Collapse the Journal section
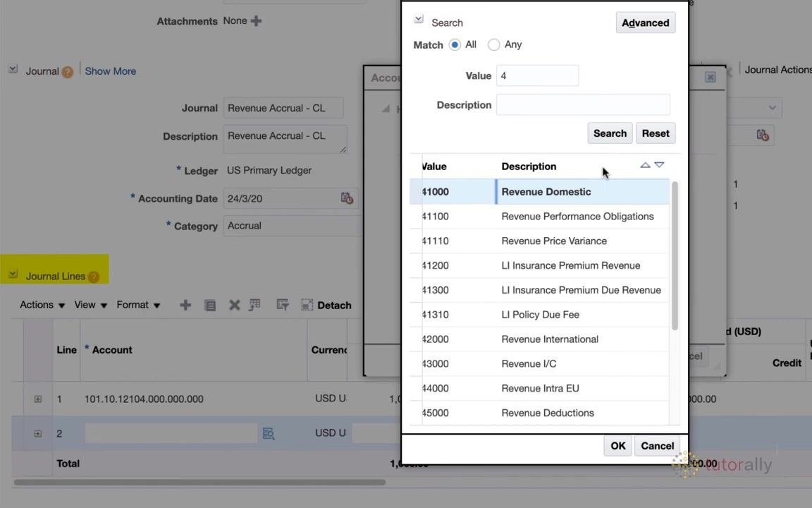 pos(13,68)
